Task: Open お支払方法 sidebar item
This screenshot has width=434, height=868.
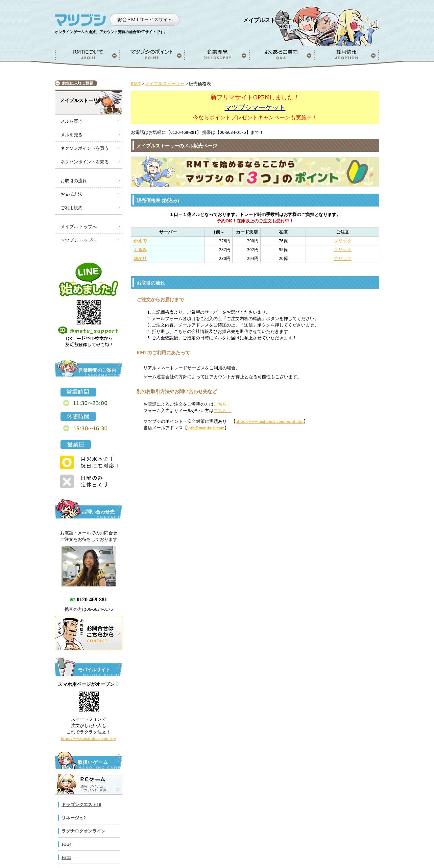Action: pyautogui.click(x=89, y=194)
